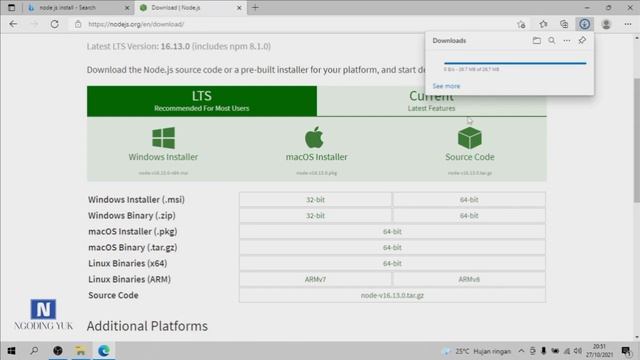Click the Windows Installer logo
The width and height of the screenshot is (640, 360).
pos(163,138)
